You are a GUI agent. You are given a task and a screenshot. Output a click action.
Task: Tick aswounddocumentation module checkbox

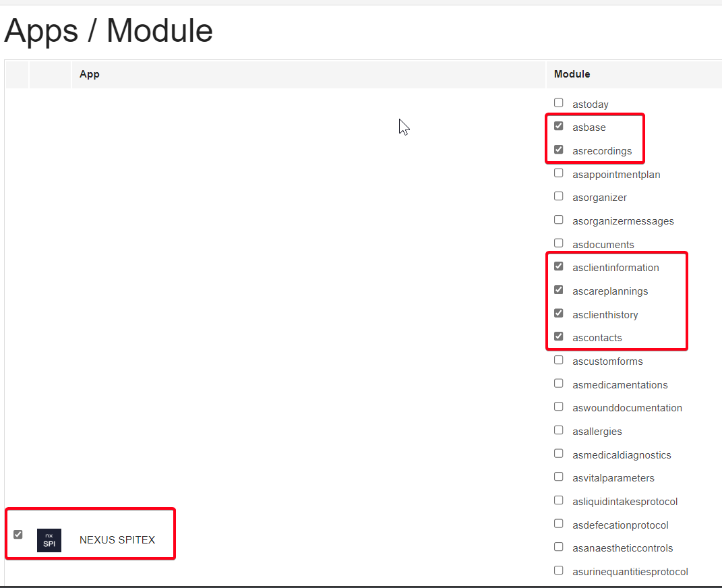pos(558,407)
